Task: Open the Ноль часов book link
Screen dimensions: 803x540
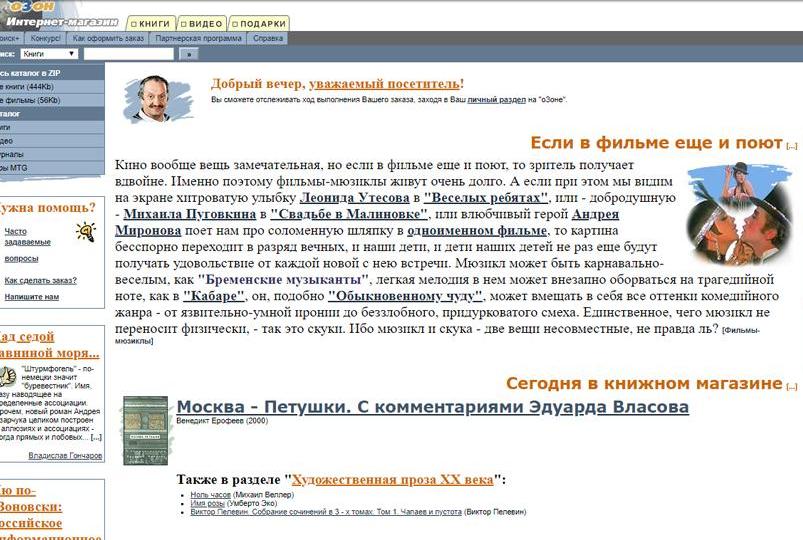Action: click(210, 495)
